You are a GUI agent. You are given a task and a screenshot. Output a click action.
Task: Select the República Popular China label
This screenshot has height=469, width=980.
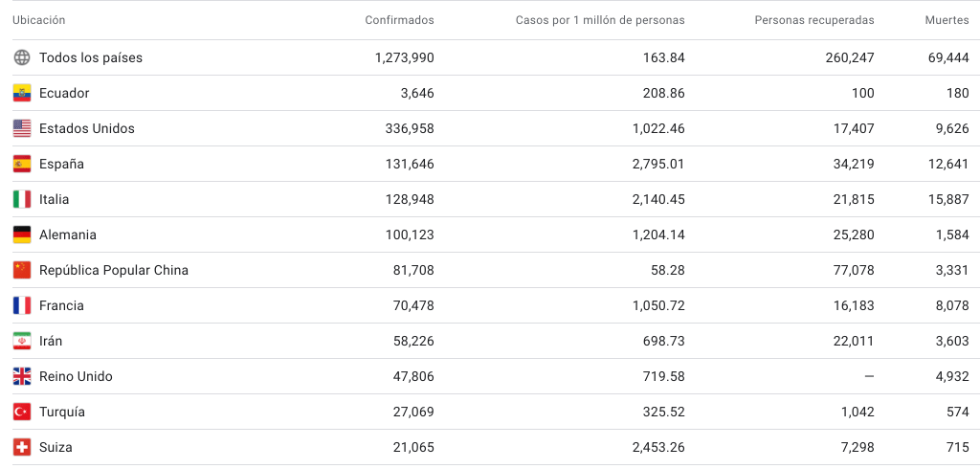114,270
